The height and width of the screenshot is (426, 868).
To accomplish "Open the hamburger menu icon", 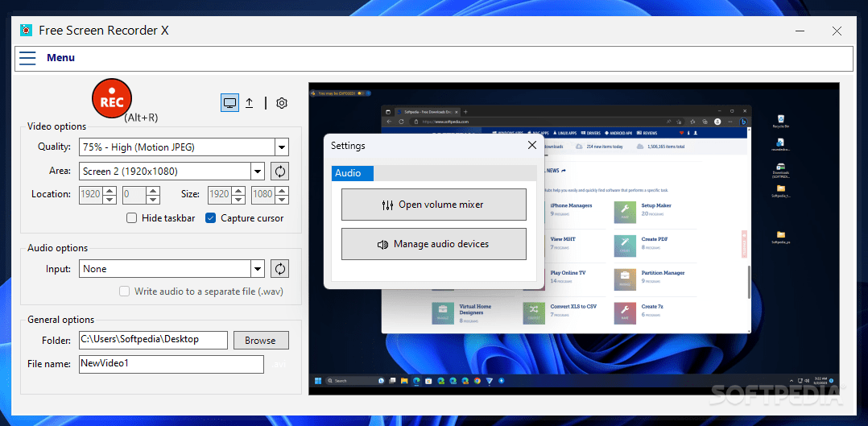I will [x=27, y=58].
